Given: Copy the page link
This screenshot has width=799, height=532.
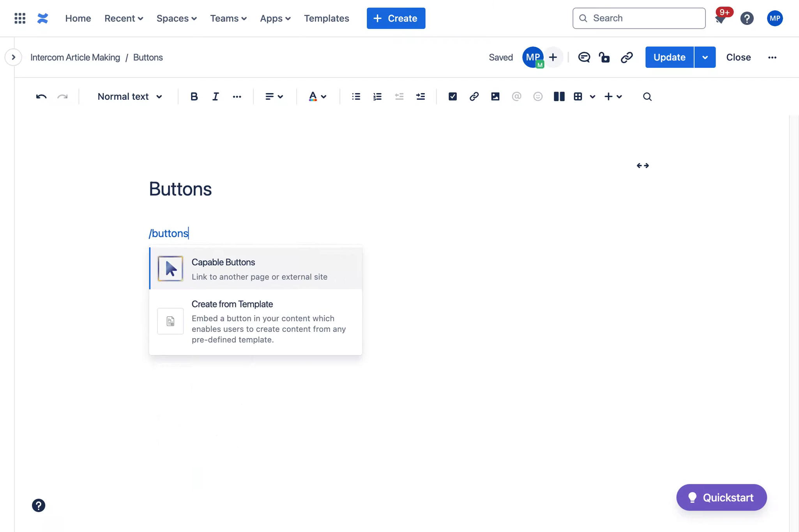Looking at the screenshot, I should tap(627, 57).
